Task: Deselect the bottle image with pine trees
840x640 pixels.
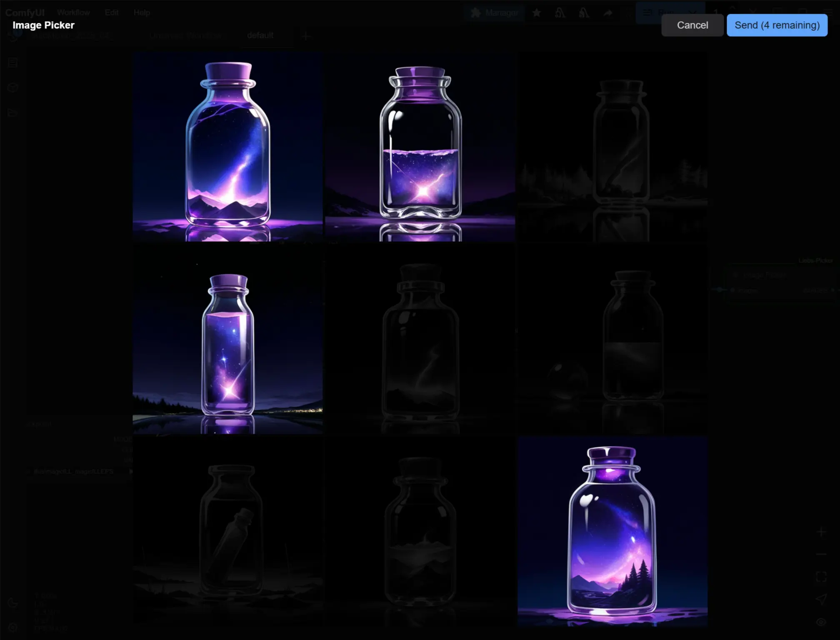Action: (612, 531)
